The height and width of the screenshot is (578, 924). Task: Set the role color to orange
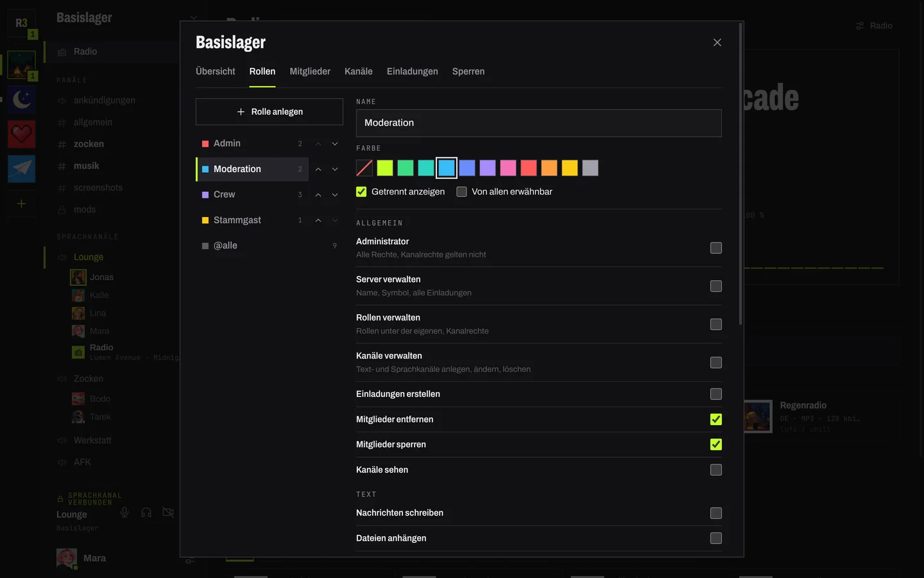pyautogui.click(x=549, y=168)
